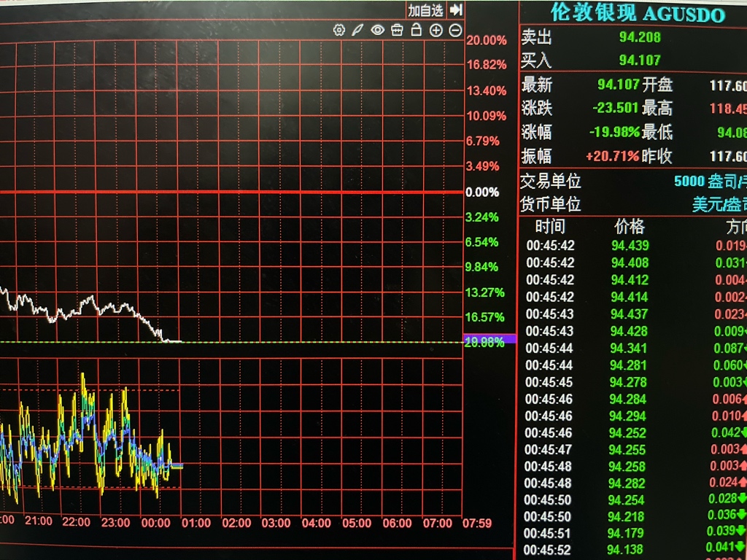Click the green 3.24% axis label
747x560 pixels.
coord(481,217)
